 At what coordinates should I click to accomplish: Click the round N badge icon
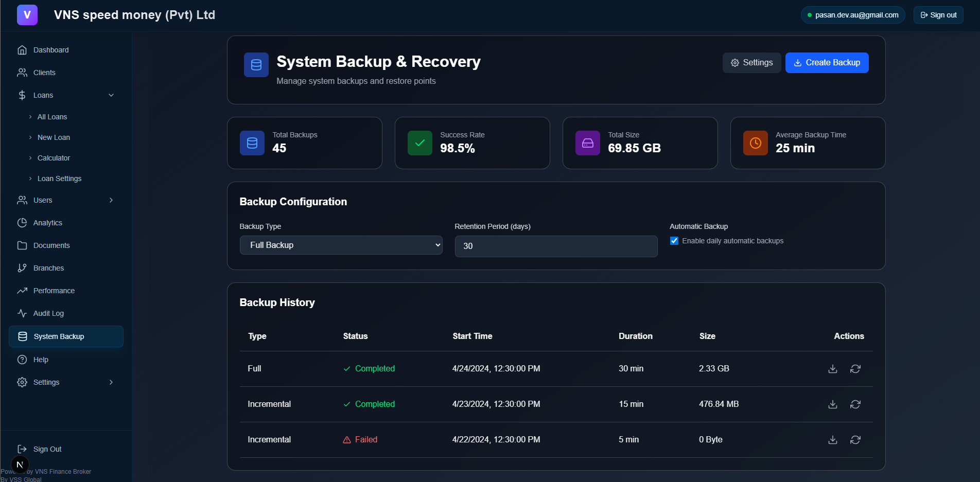20,465
